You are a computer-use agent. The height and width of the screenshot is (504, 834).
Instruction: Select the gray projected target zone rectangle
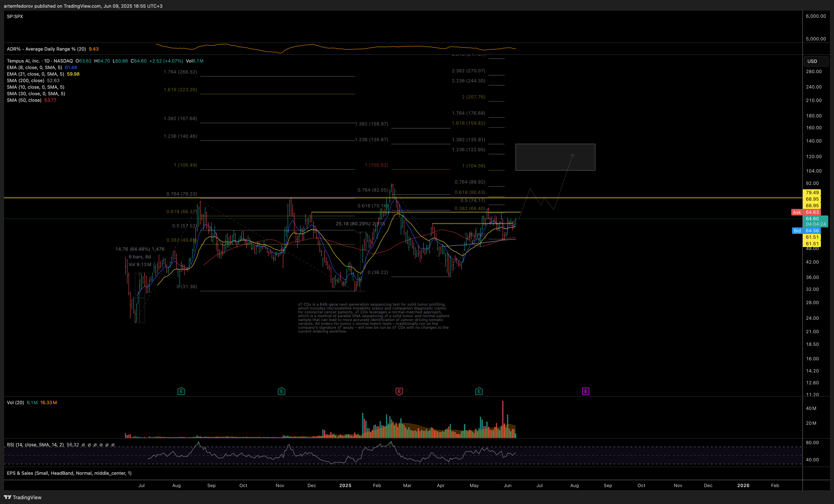[555, 157]
